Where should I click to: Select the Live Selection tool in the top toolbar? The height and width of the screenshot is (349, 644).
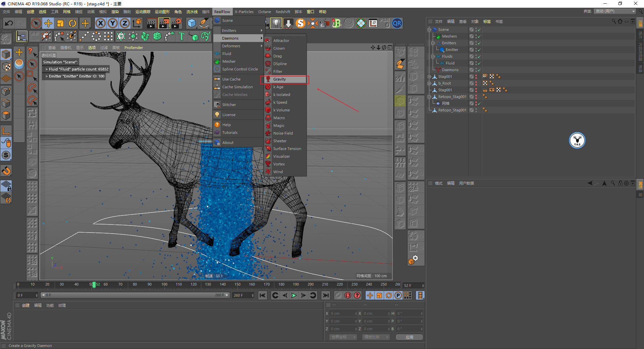click(x=36, y=23)
